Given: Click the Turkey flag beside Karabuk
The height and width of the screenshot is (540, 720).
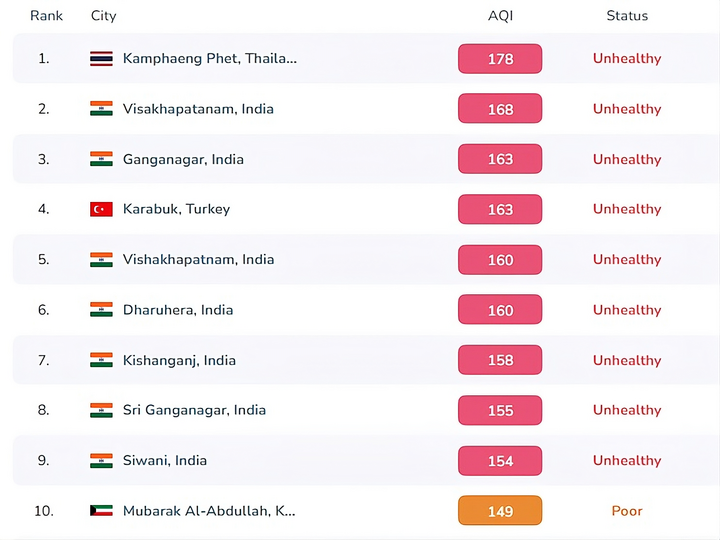Looking at the screenshot, I should 101,209.
